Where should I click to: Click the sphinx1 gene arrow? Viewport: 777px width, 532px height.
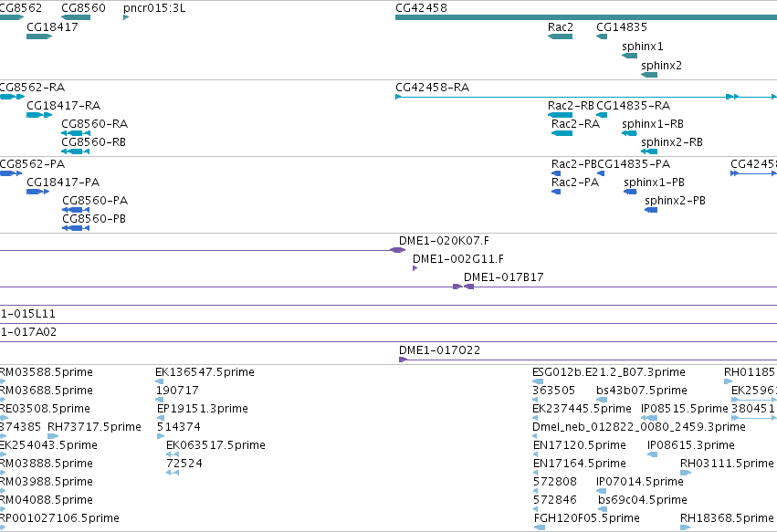pos(629,56)
